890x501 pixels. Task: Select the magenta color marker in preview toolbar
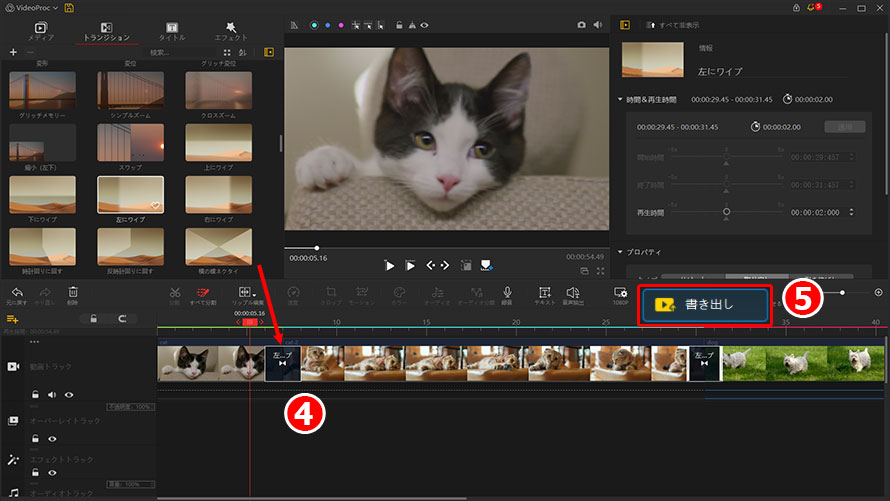point(341,25)
